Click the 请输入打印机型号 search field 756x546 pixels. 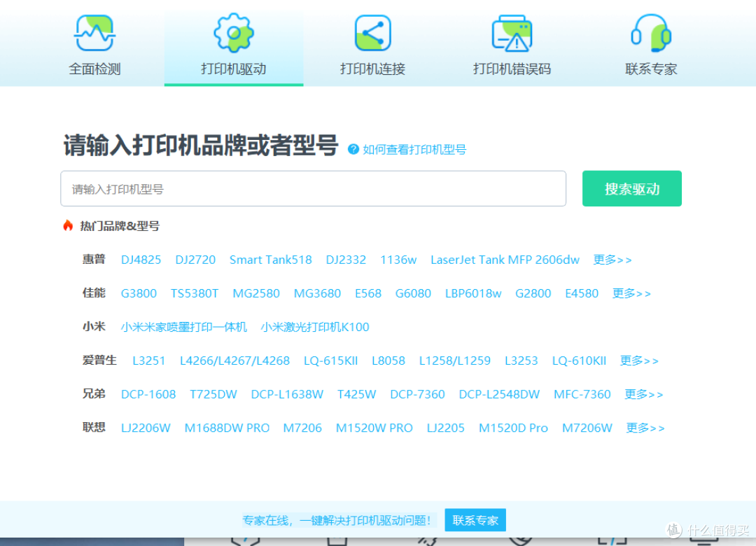[x=314, y=188]
